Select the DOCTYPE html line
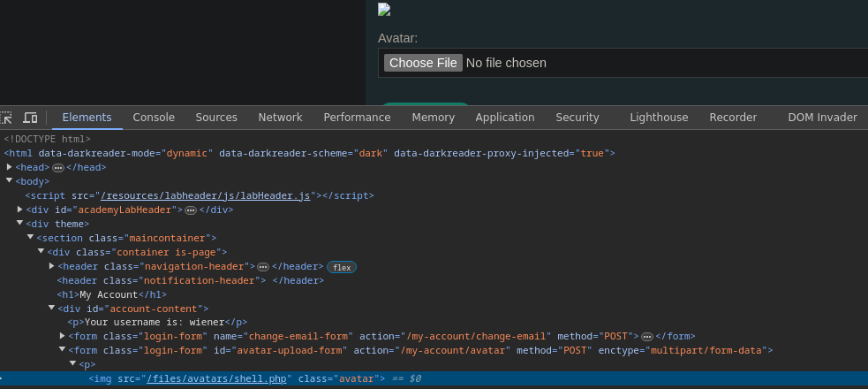The height and width of the screenshot is (389, 868). (47, 139)
